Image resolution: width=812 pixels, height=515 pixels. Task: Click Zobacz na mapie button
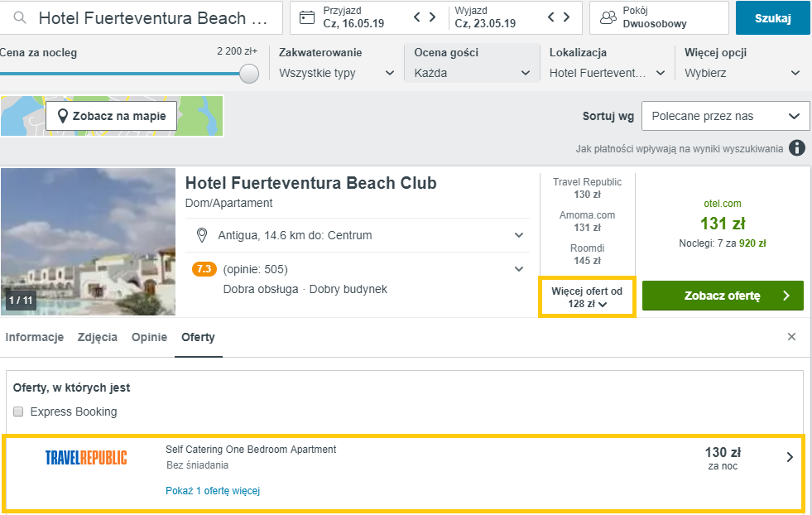[112, 116]
